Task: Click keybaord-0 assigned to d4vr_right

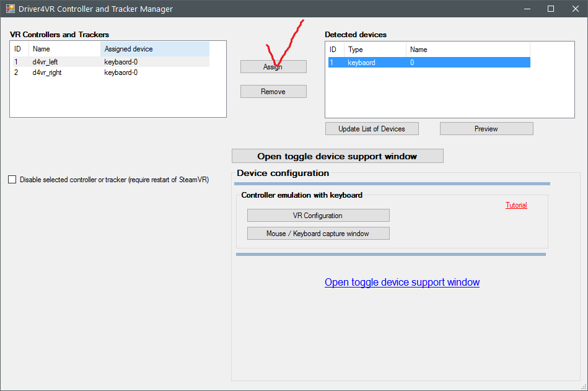Action: (121, 72)
